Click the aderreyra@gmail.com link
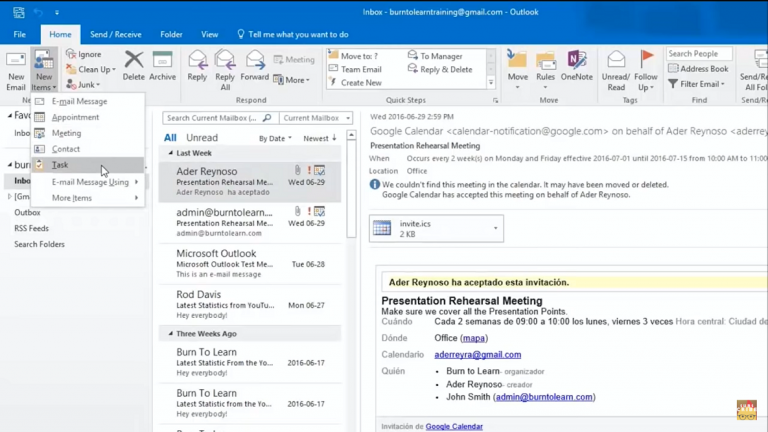 coord(478,355)
